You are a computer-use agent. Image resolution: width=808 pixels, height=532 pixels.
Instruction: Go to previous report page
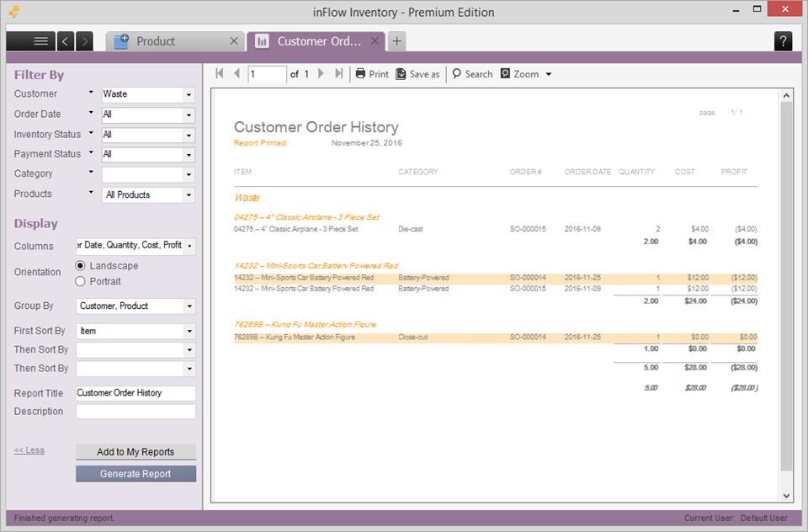point(237,74)
